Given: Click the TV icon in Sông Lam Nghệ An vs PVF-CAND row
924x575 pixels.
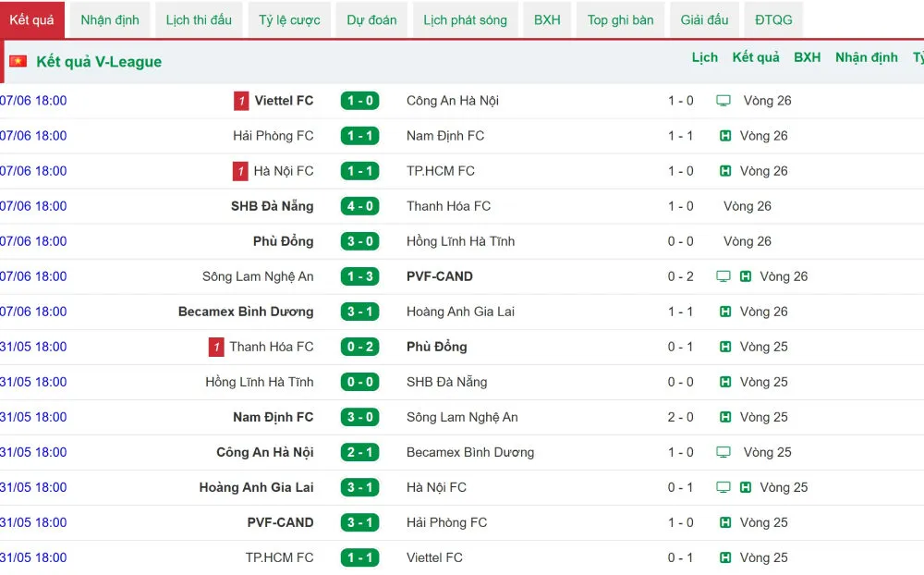Looking at the screenshot, I should [723, 276].
